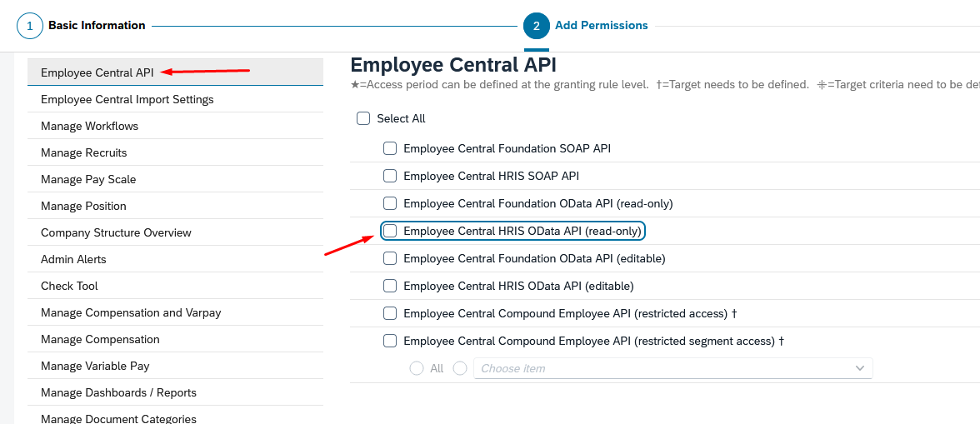Screen dimensions: 980x424
Task: Click into the Choose item field
Action: point(658,368)
